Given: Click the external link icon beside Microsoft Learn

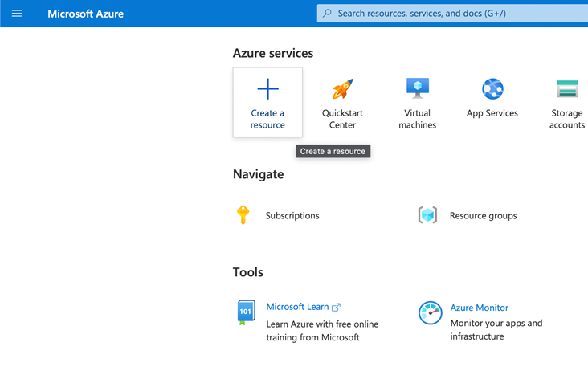Looking at the screenshot, I should click(336, 308).
